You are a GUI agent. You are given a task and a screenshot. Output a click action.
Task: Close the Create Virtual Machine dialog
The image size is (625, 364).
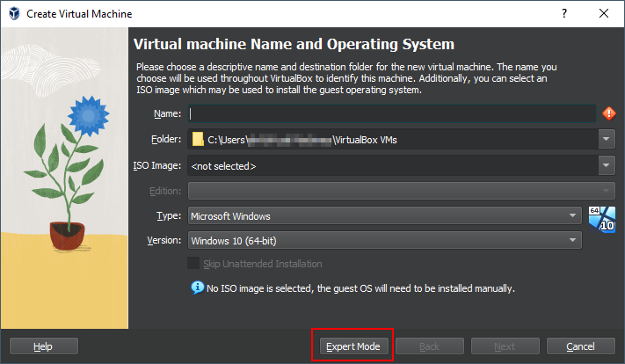point(604,13)
